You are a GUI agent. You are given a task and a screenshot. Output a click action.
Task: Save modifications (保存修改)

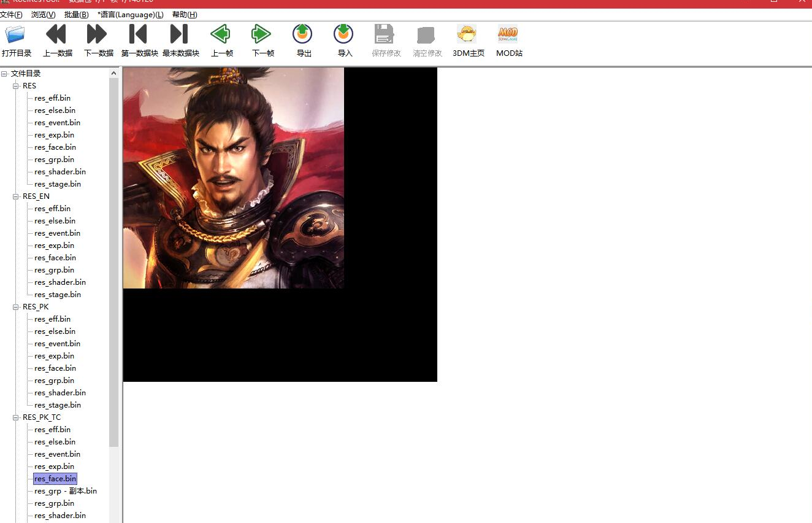pyautogui.click(x=386, y=41)
